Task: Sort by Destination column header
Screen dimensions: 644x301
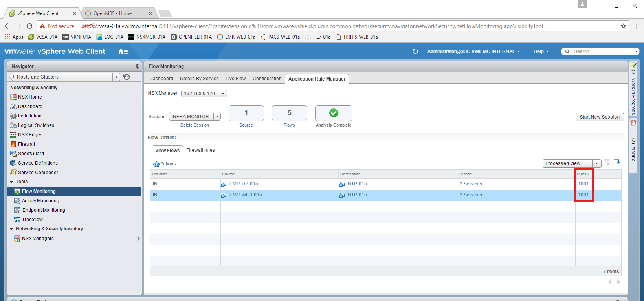Action: click(398, 174)
